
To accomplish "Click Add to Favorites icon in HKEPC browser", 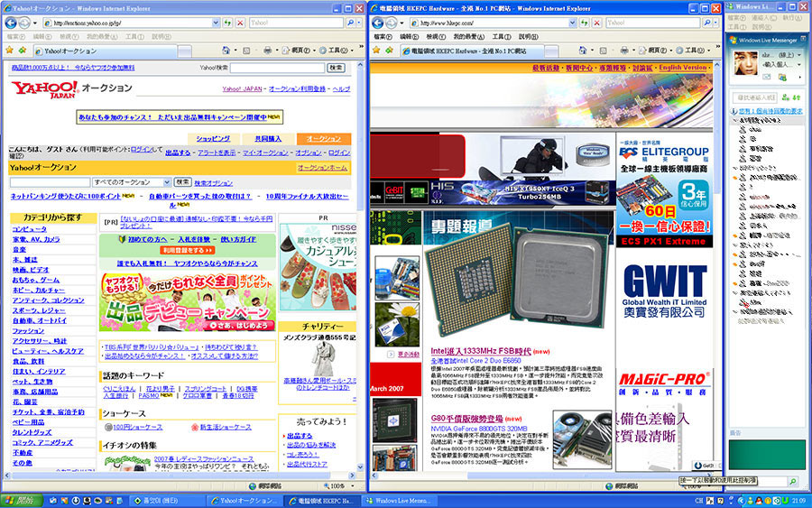I will (390, 51).
